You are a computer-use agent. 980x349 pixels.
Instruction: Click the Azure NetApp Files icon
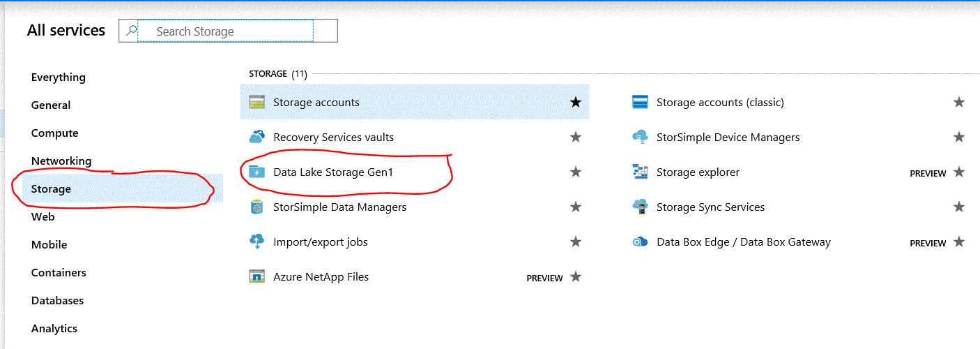257,277
